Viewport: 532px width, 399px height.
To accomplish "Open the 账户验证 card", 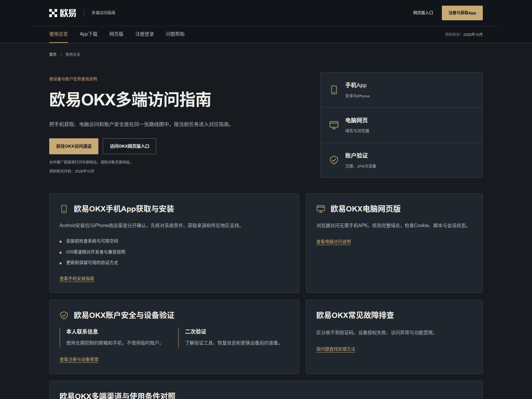I will 401,160.
